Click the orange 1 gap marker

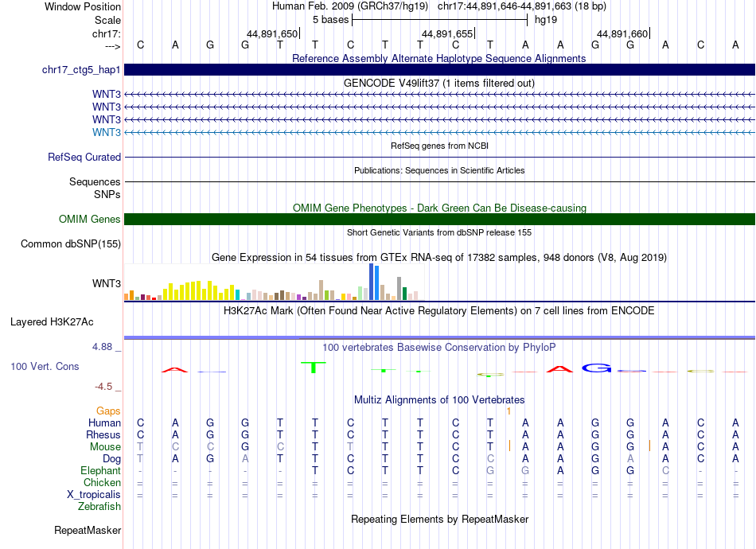click(x=509, y=411)
